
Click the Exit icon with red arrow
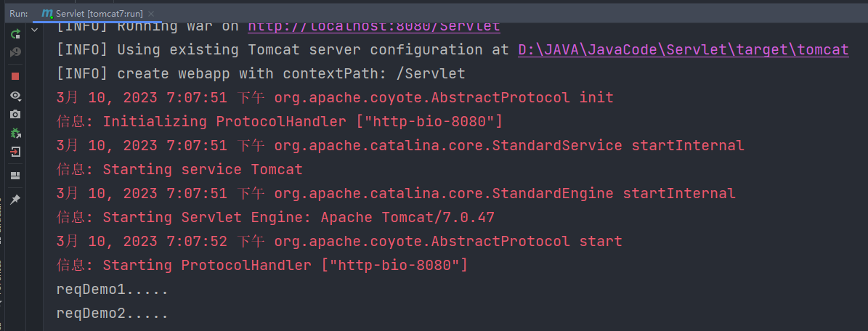[15, 152]
